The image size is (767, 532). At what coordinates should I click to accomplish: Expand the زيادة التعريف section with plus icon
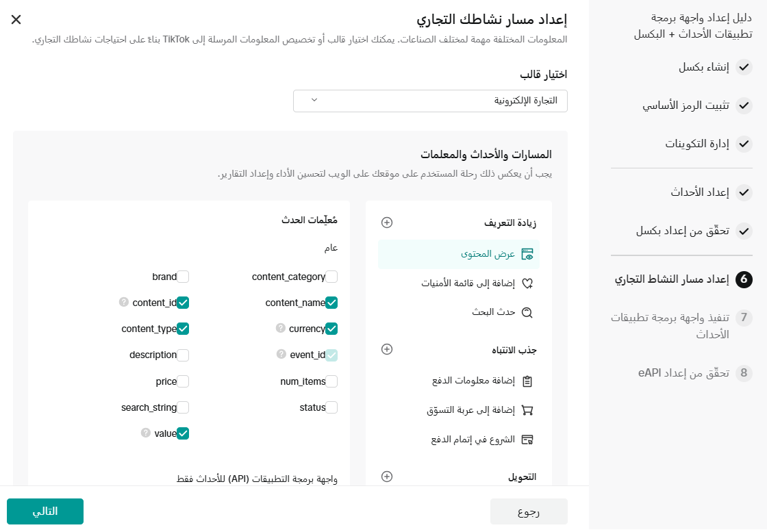[387, 222]
